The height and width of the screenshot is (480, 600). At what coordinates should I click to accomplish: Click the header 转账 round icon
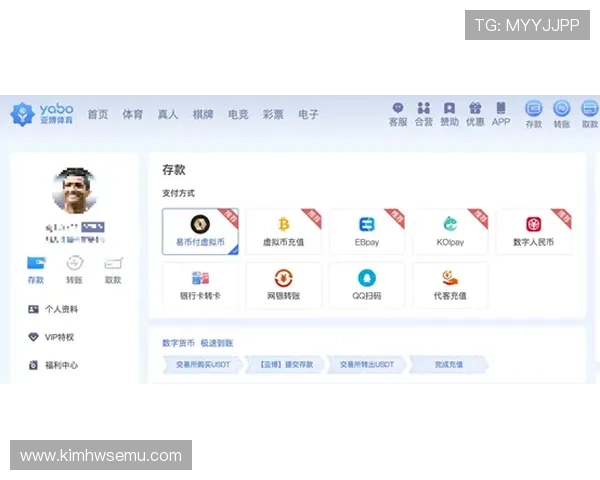coord(562,108)
